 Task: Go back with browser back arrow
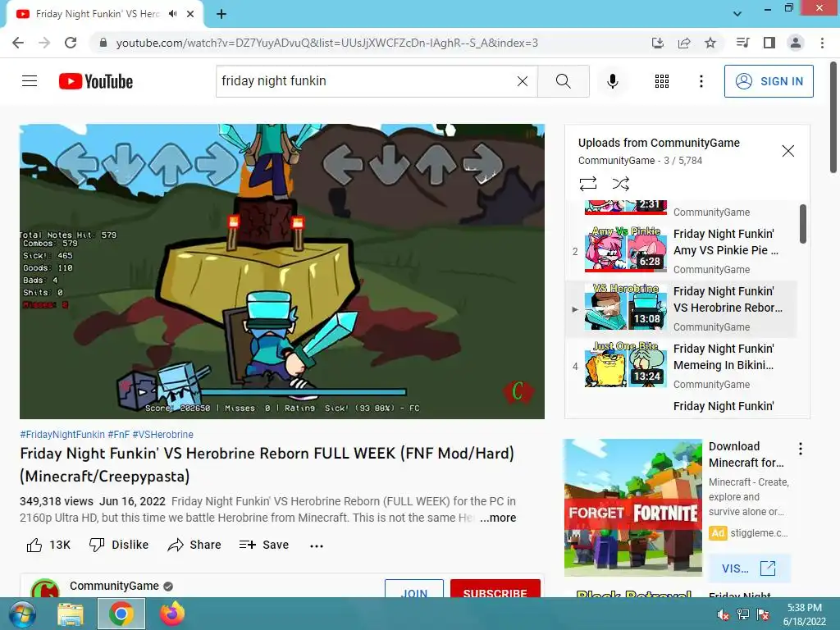pyautogui.click(x=18, y=43)
